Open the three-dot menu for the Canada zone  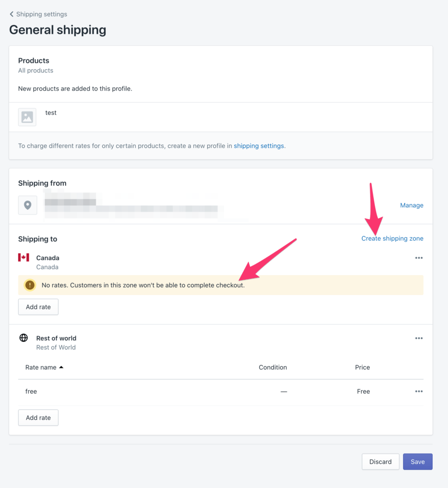(418, 257)
